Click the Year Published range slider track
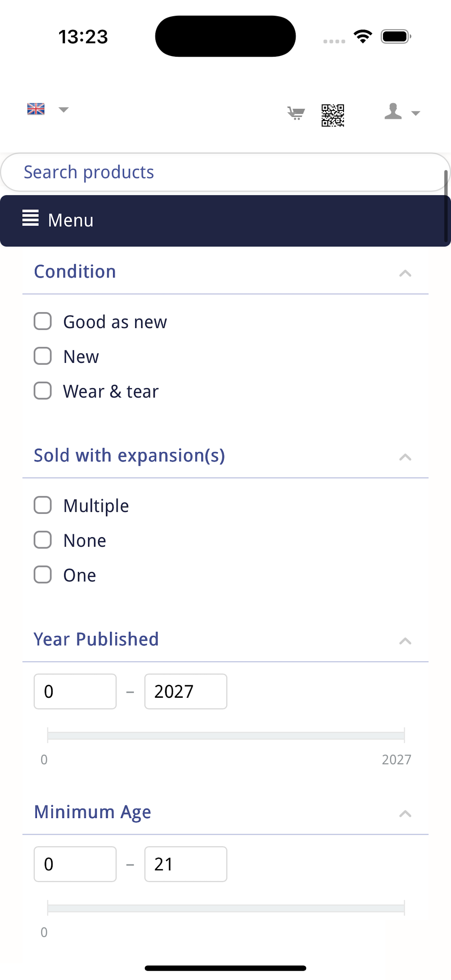 pos(226,735)
